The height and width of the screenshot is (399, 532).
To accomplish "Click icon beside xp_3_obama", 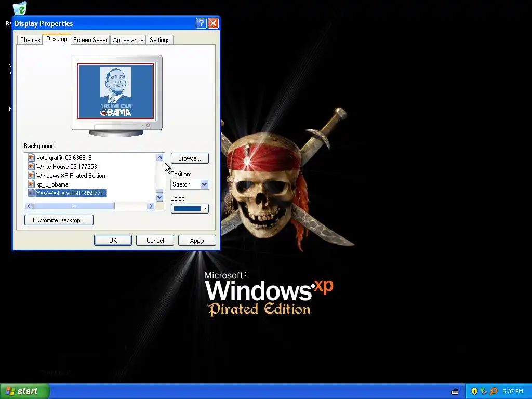I will (x=31, y=184).
